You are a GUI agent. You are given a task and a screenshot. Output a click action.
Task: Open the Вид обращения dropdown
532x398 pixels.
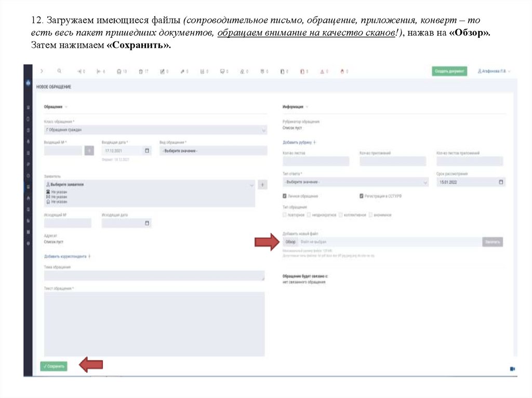point(213,150)
